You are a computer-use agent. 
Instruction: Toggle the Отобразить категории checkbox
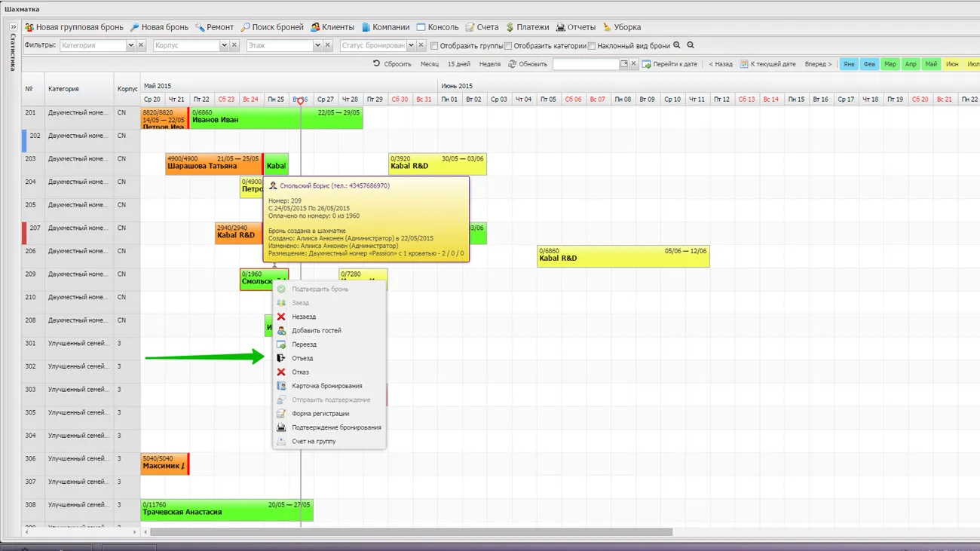pyautogui.click(x=508, y=46)
